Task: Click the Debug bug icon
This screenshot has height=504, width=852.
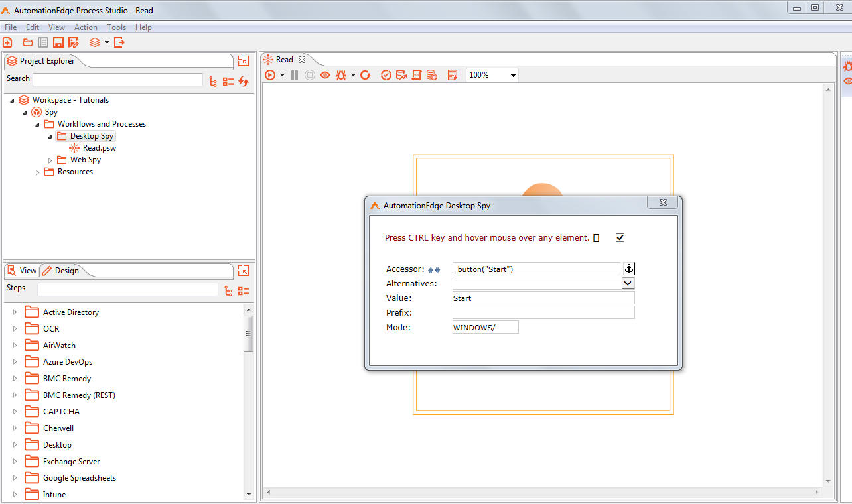Action: 341,75
